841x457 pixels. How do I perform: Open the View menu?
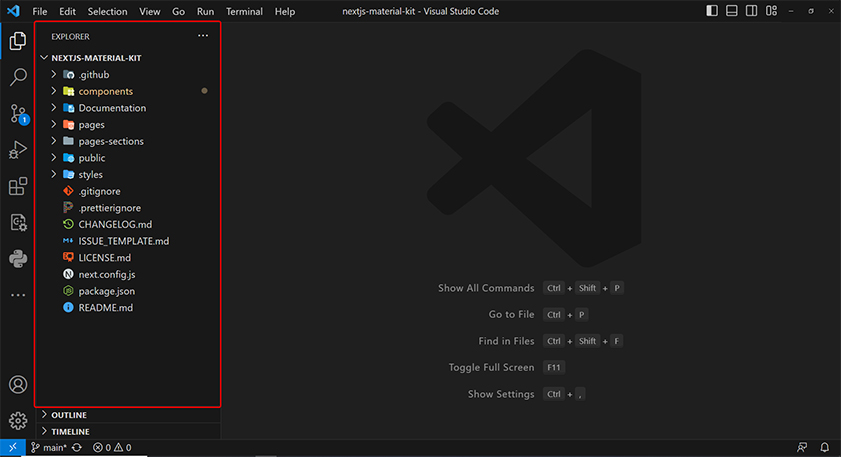[x=150, y=11]
